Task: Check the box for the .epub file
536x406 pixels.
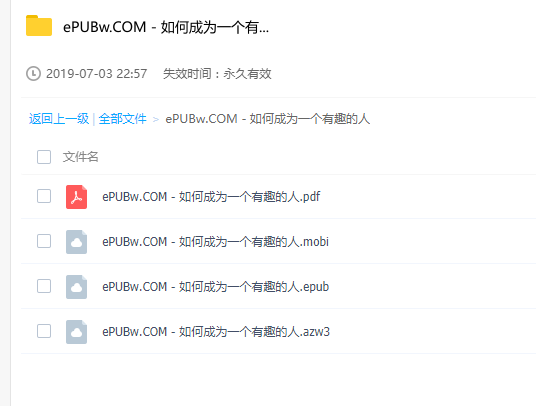Action: tap(44, 286)
